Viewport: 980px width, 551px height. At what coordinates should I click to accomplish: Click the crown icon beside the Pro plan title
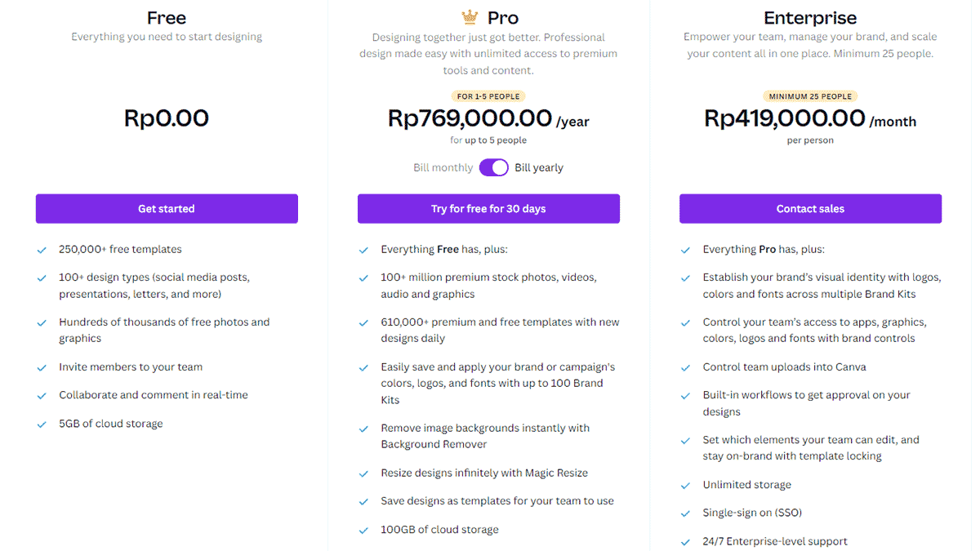470,16
